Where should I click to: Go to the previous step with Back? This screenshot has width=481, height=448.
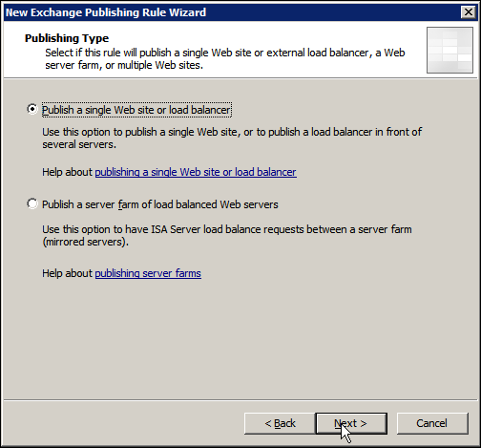(x=280, y=423)
